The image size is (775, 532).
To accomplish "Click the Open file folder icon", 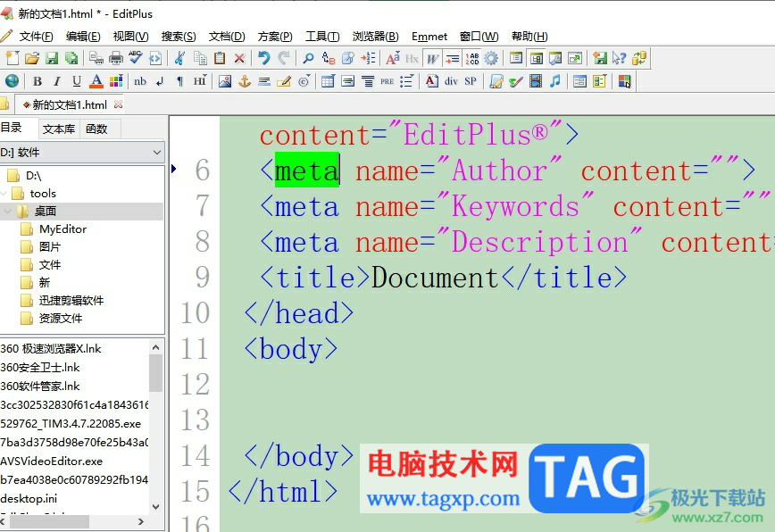I will [x=32, y=58].
